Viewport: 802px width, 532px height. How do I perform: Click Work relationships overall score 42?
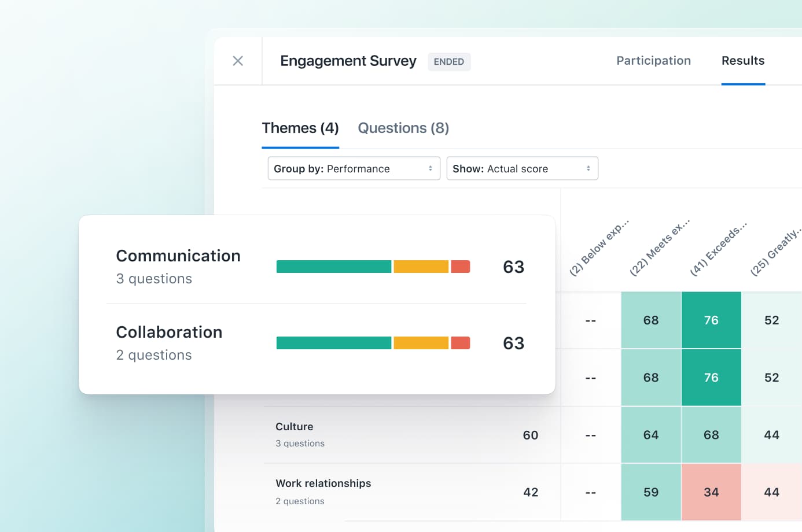tap(531, 492)
